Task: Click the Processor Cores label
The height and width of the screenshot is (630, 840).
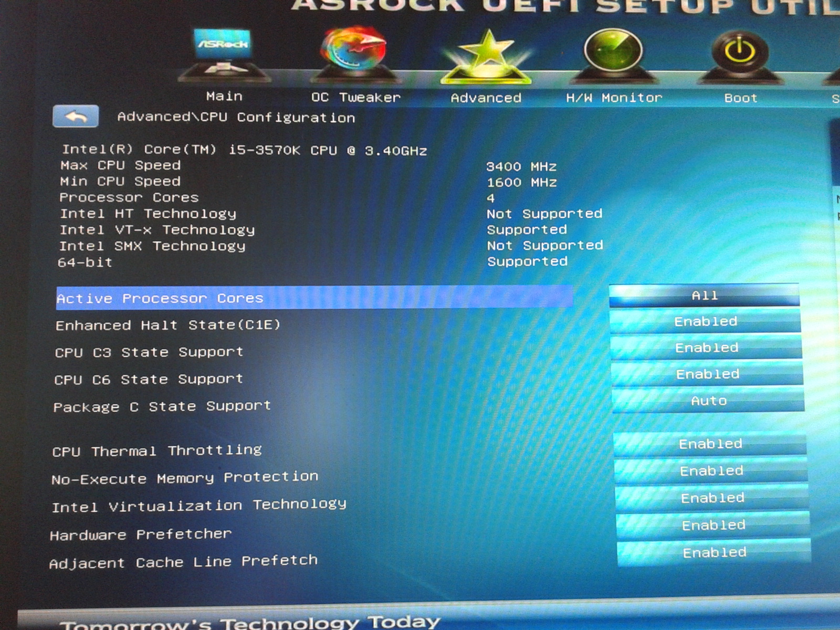Action: (x=129, y=197)
